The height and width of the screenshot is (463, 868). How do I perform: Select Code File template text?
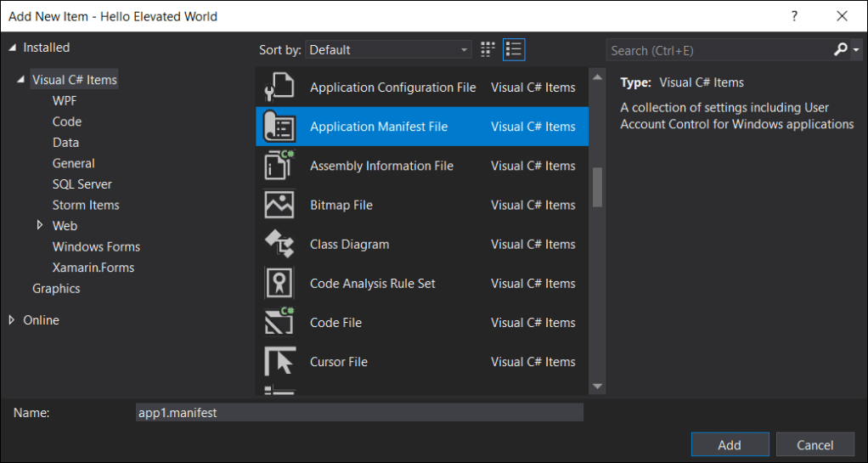(x=335, y=322)
